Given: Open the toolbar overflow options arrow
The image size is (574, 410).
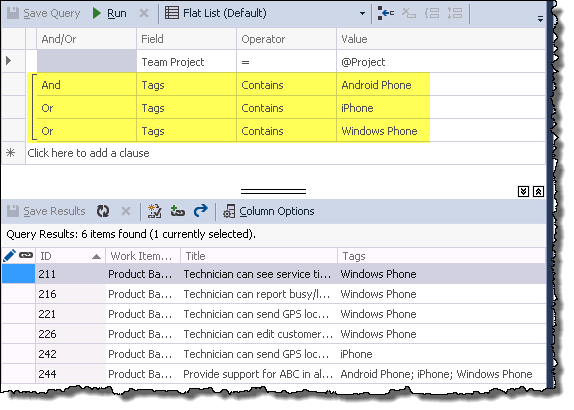Looking at the screenshot, I should 540,19.
